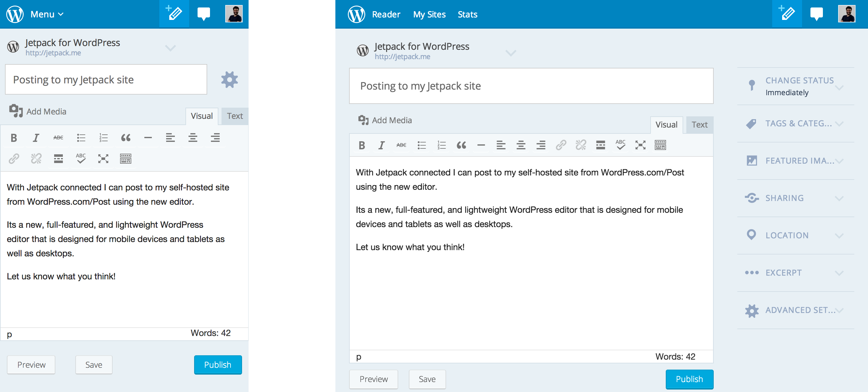
Task: Apply blockquote in left narrow editor
Action: (x=126, y=138)
